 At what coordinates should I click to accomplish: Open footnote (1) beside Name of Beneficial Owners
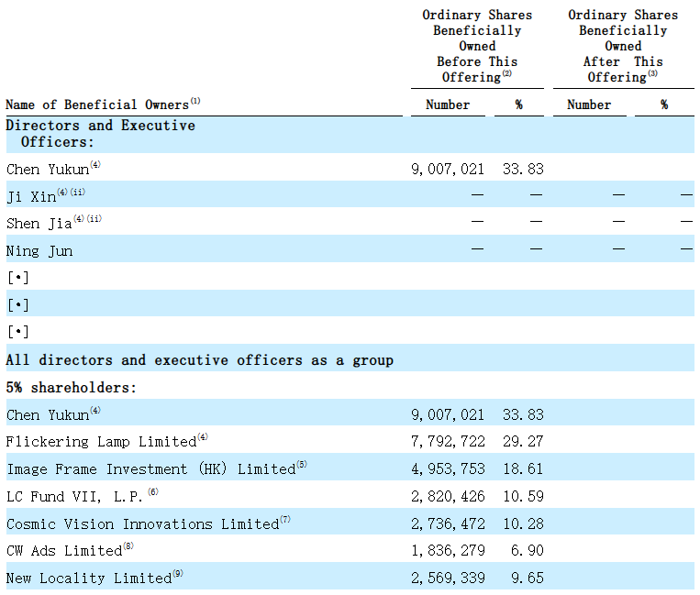[195, 102]
